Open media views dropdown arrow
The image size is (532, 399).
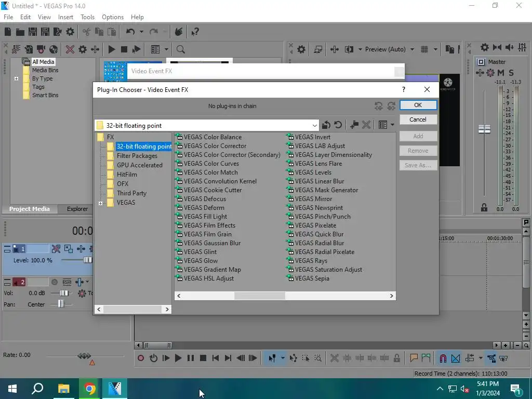click(x=166, y=49)
